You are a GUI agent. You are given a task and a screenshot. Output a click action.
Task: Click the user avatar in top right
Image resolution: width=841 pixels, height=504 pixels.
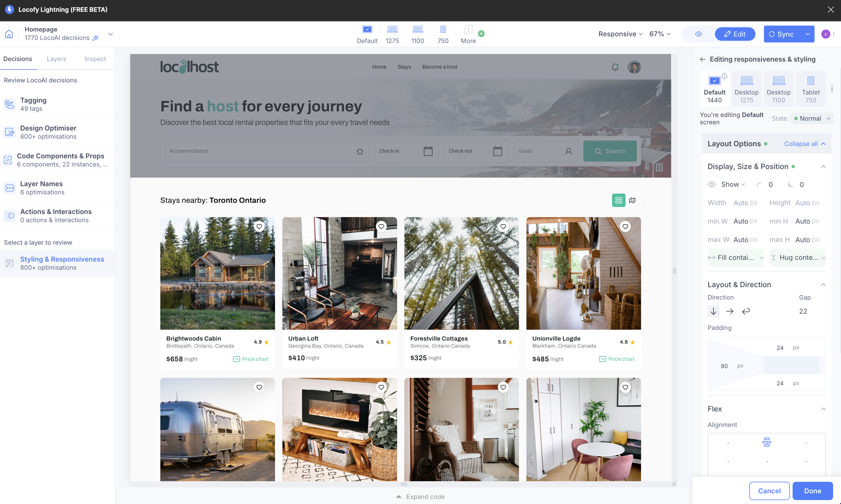[825, 34]
